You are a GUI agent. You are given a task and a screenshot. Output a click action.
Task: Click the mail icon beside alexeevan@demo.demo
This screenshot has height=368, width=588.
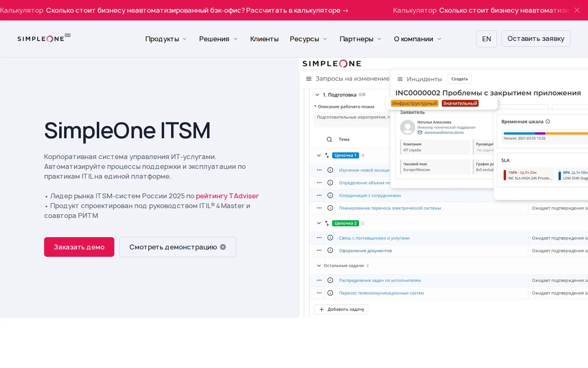(x=420, y=132)
